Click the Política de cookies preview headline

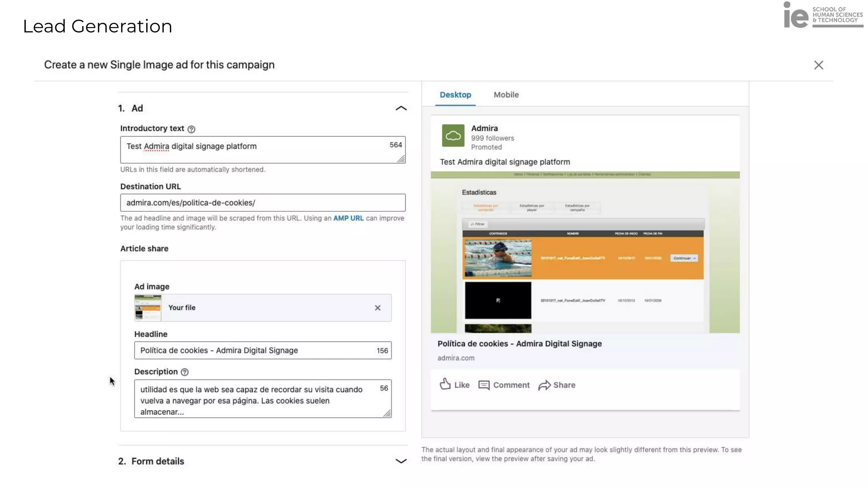click(519, 344)
